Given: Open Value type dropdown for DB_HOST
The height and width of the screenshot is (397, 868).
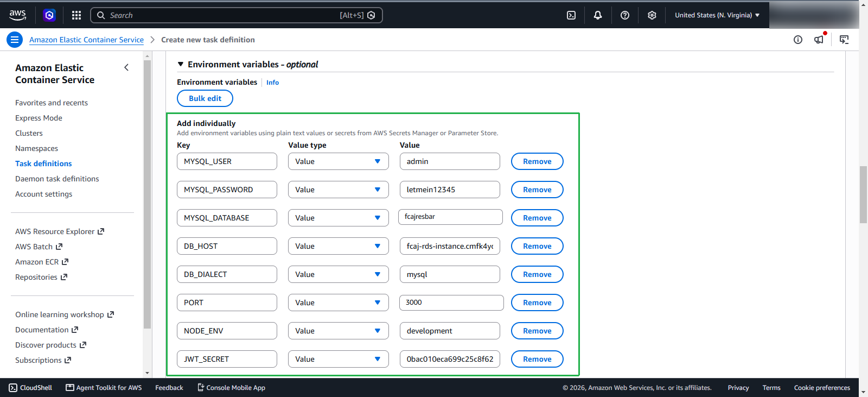Looking at the screenshot, I should (x=339, y=246).
